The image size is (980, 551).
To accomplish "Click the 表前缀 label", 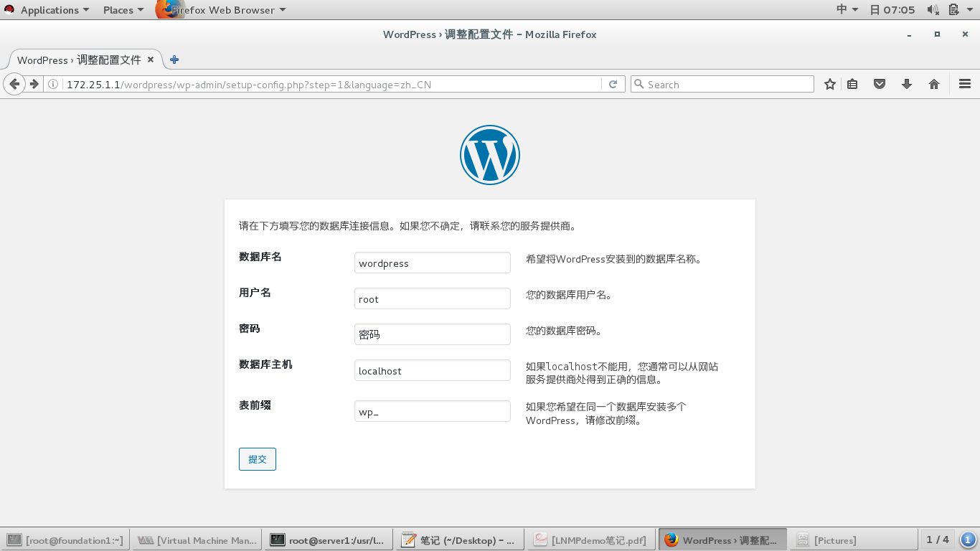I will [255, 405].
